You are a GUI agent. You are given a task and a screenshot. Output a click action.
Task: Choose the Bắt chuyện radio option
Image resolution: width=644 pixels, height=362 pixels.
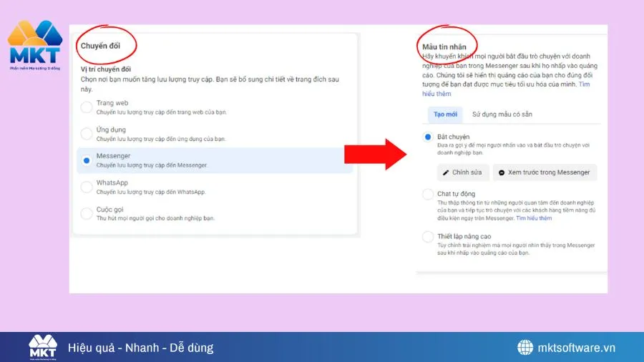pyautogui.click(x=428, y=137)
